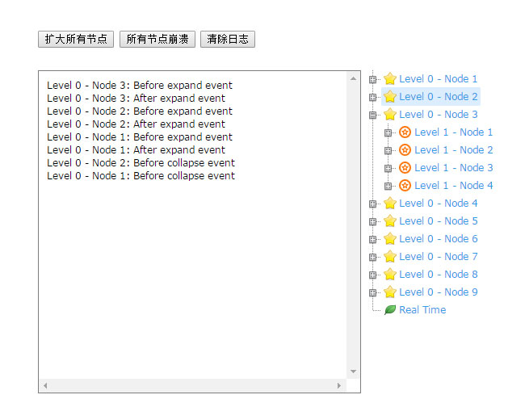Viewport: 525px width, 420px height.
Task: Expand Level 0 - Node 8 plus toggle
Action: (x=373, y=275)
